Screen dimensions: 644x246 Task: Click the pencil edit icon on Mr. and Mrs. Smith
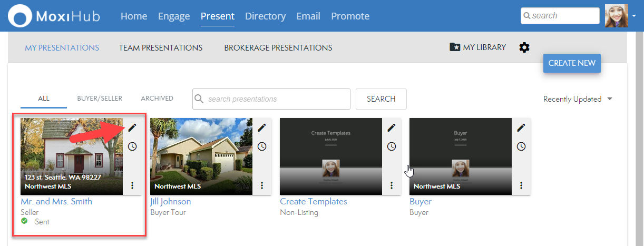click(x=132, y=127)
